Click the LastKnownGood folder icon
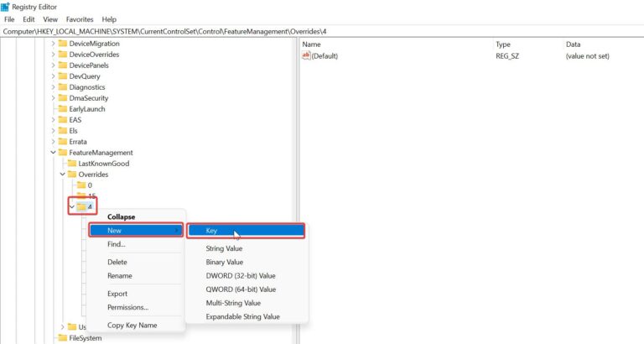 71,164
